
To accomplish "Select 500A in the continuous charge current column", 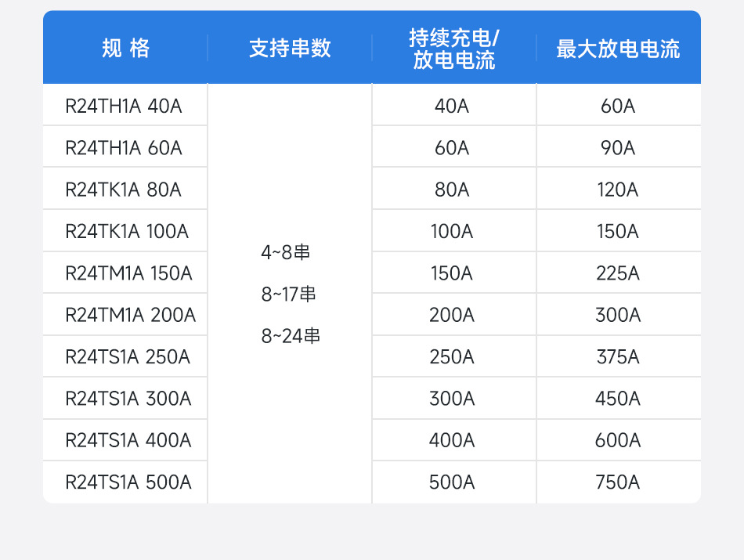I will click(452, 482).
